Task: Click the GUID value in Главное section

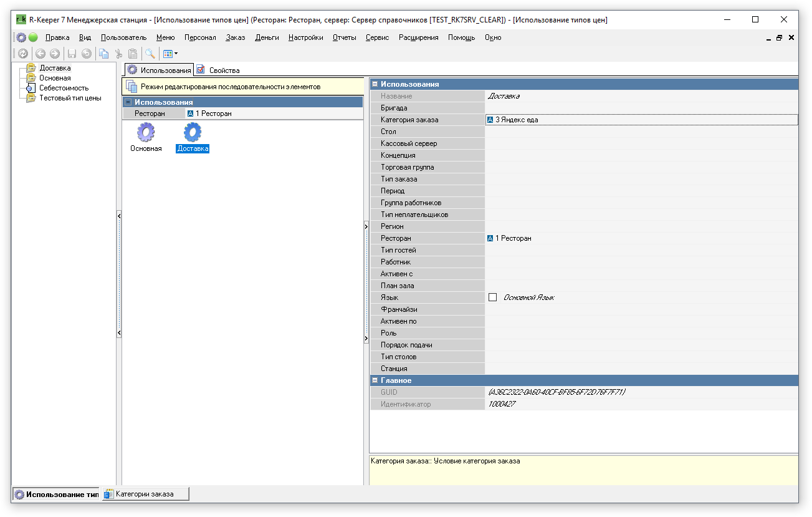Action: pyautogui.click(x=641, y=392)
